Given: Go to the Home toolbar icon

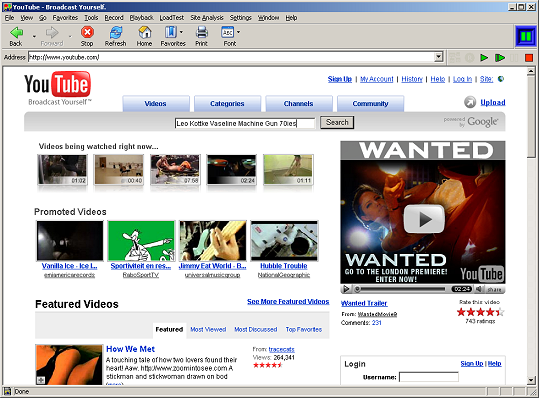Looking at the screenshot, I should pos(145,32).
